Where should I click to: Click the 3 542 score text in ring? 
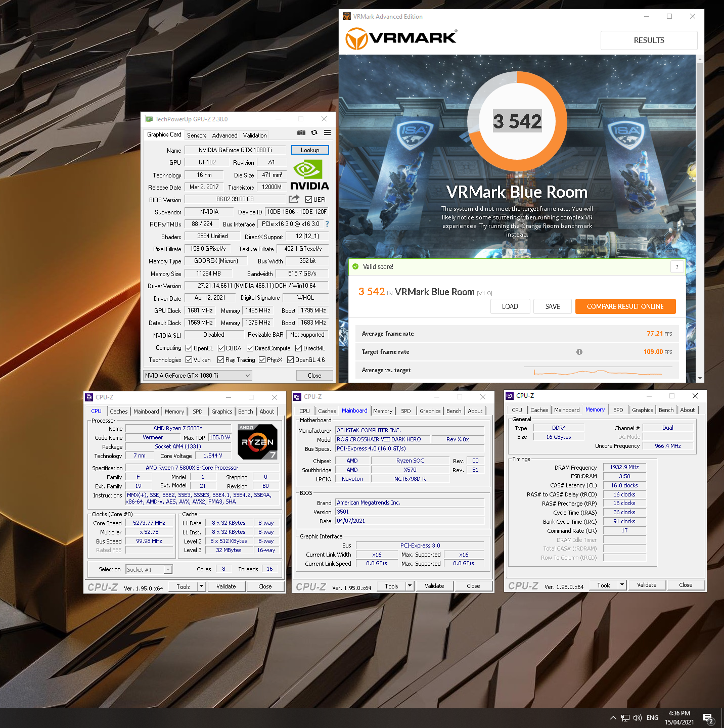517,121
